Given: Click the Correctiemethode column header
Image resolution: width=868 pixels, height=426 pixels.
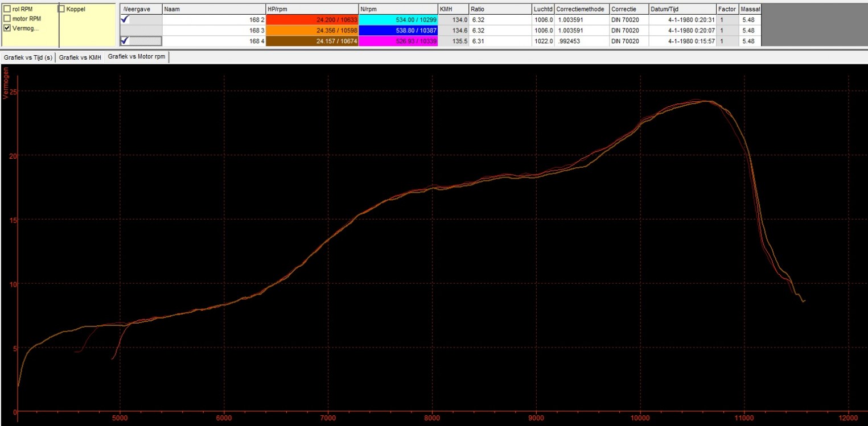Looking at the screenshot, I should coord(582,9).
